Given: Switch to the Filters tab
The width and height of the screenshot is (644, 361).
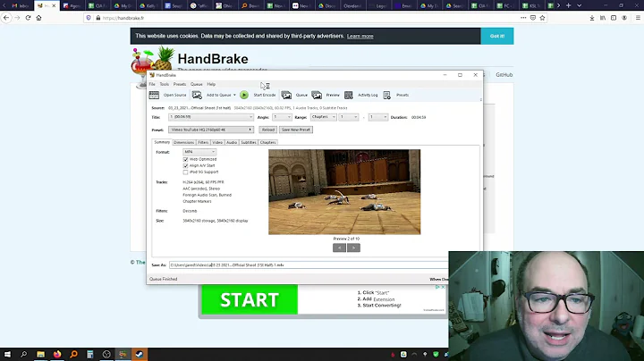Looking at the screenshot, I should click(x=203, y=142).
